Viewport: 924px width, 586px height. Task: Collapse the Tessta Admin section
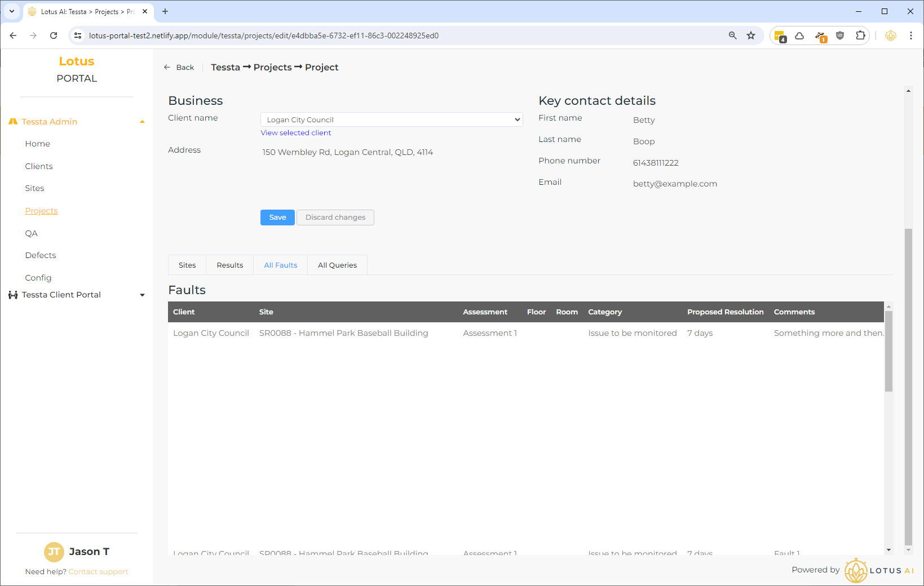(x=142, y=122)
